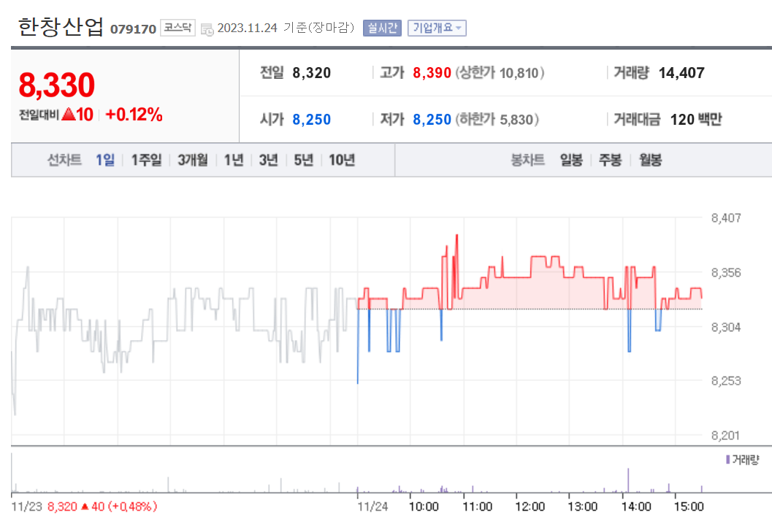
Task: Click the small calendar icon before the date
Action: click(x=207, y=29)
